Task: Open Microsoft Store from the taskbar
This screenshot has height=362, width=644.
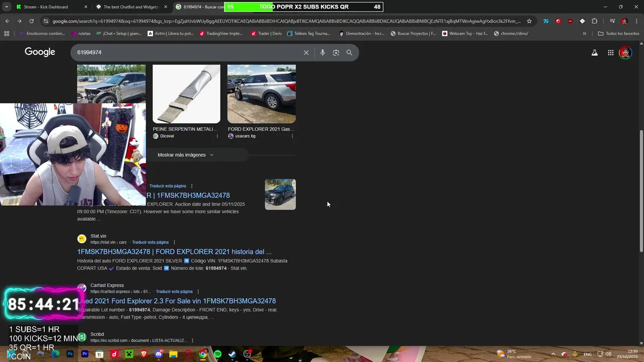Action: tap(100, 354)
